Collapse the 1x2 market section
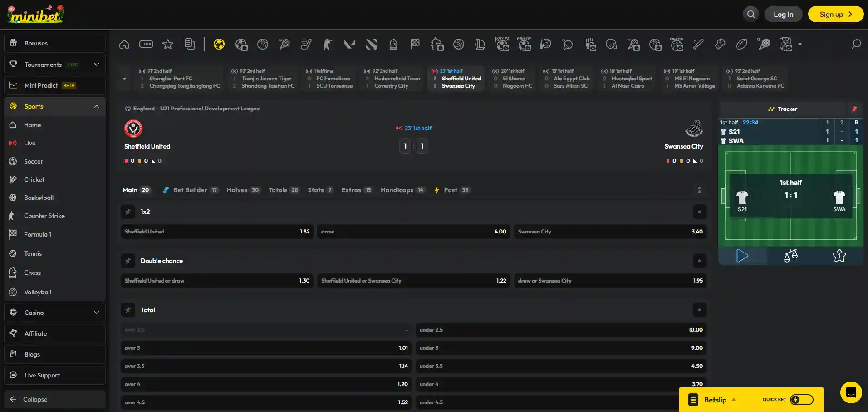Image resolution: width=868 pixels, height=412 pixels. pos(700,212)
